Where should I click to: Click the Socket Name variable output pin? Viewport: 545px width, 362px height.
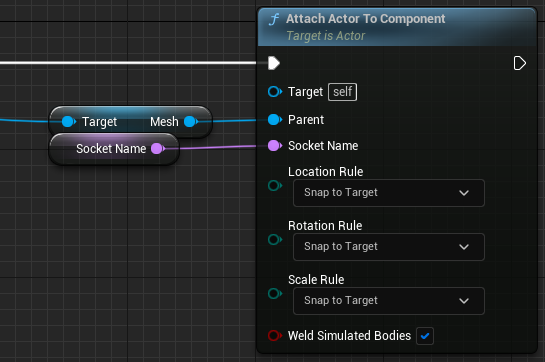click(158, 149)
